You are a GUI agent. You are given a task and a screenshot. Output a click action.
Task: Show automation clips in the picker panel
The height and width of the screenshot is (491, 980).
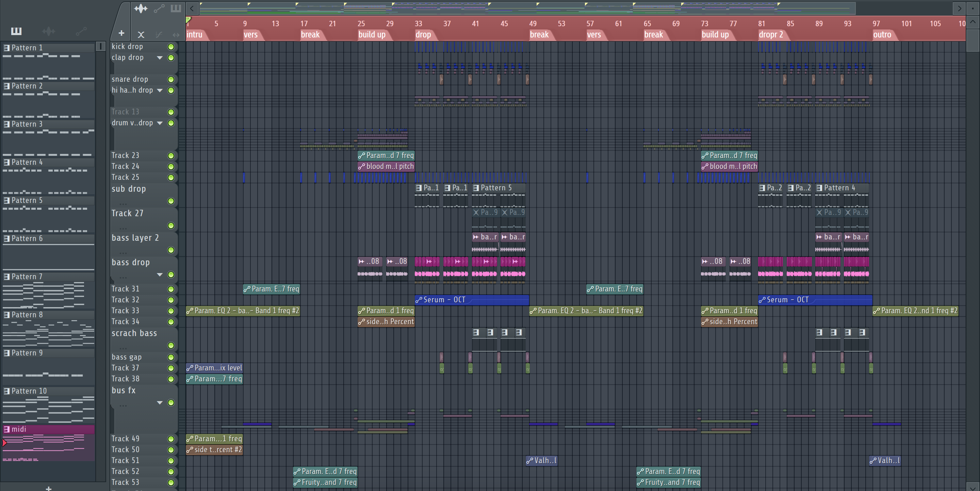(x=81, y=31)
